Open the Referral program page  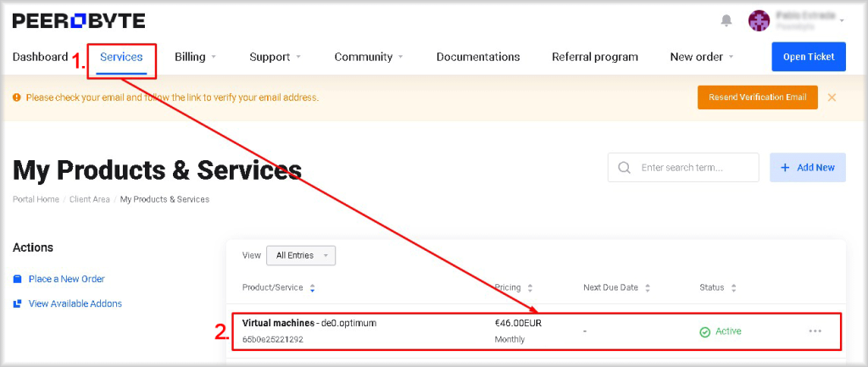[x=595, y=57]
